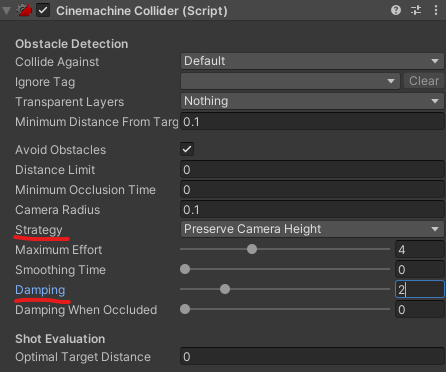Image resolution: width=446 pixels, height=372 pixels.
Task: Open the three-dot component context menu
Action: coord(436,10)
